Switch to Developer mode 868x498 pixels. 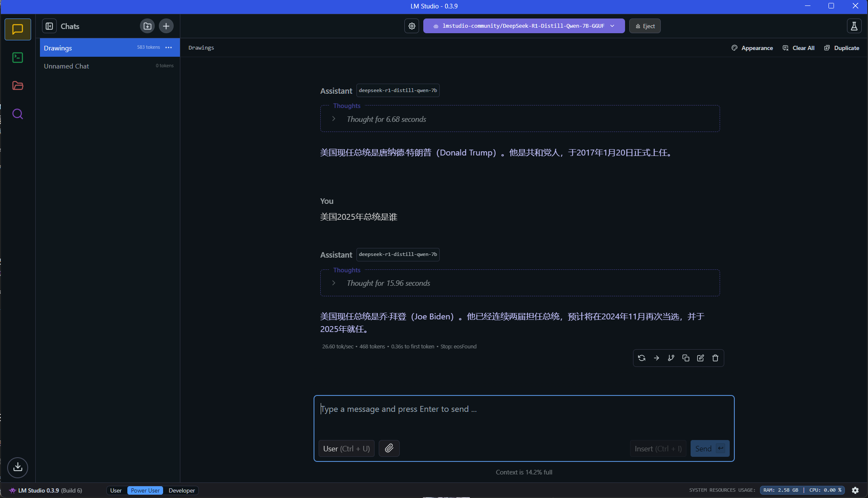(182, 490)
